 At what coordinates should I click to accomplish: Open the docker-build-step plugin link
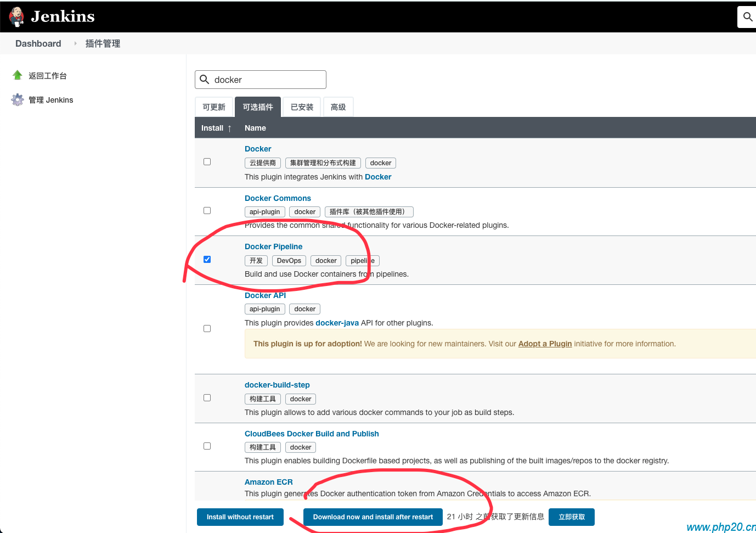point(277,385)
